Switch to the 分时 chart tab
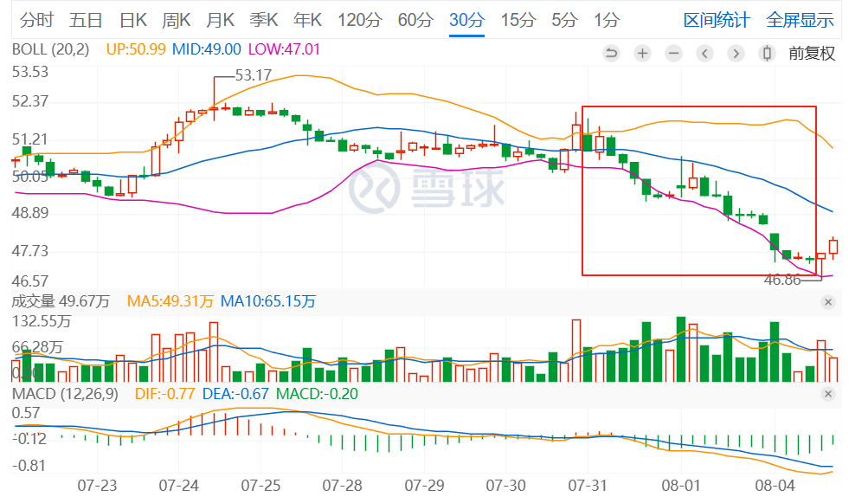Screen dimensions: 868x503 pos(36,21)
